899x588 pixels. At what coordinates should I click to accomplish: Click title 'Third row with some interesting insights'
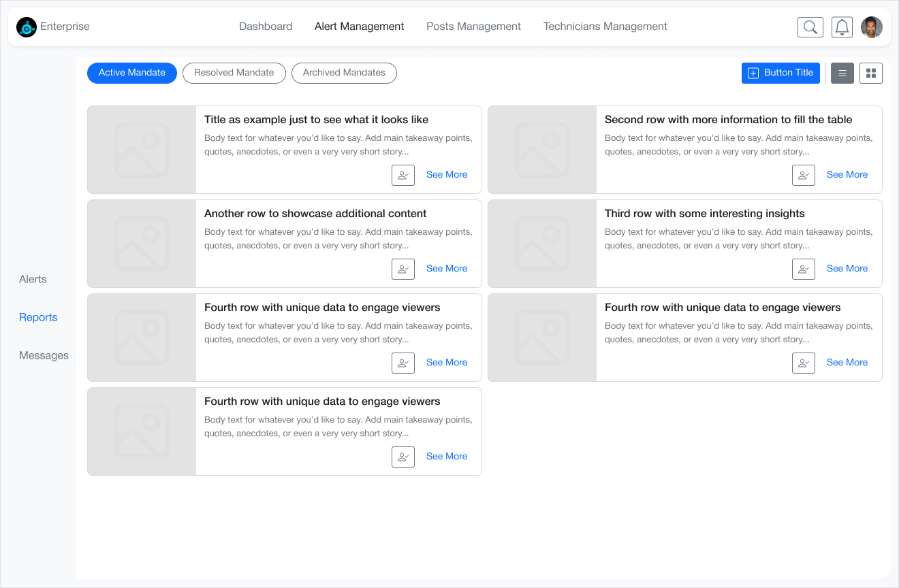[704, 214]
